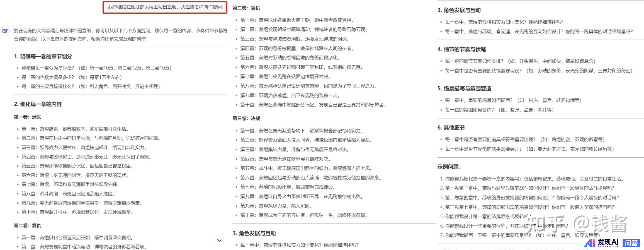The height and width of the screenshot is (250, 644).
Task: Click line "第五章：战斗中，夜无殇展现出强大的妖力"
Action: click(306, 168)
